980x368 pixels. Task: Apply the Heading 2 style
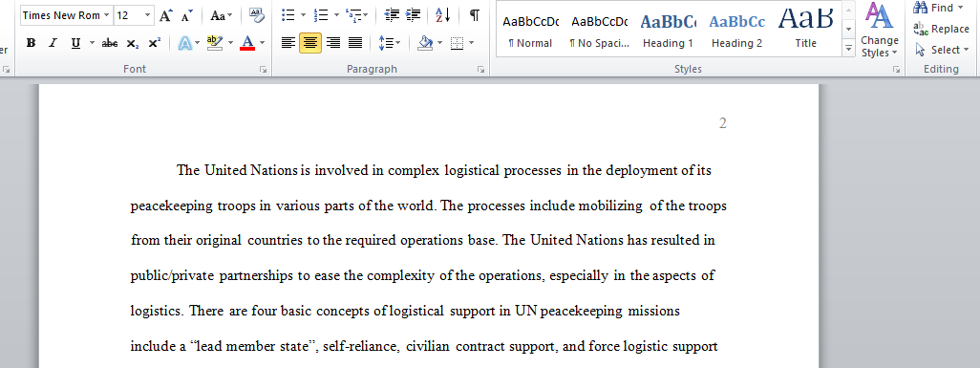pos(736,30)
